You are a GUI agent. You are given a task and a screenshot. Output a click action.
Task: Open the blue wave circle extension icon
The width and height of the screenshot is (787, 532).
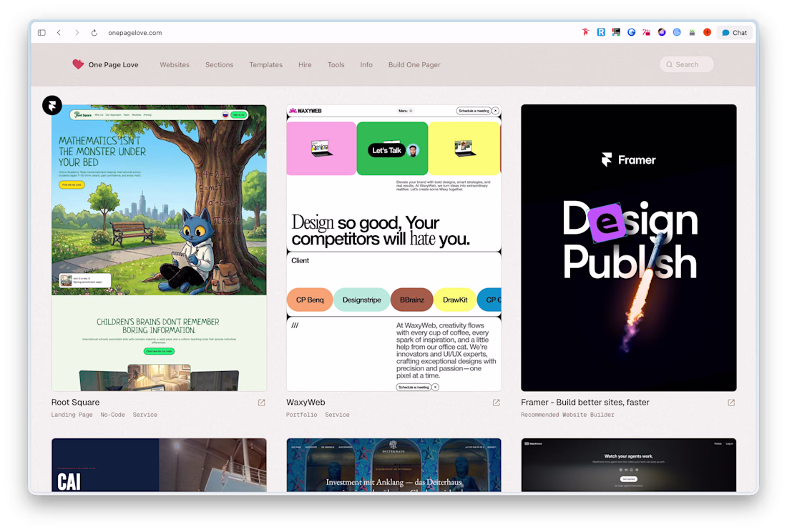tap(632, 32)
